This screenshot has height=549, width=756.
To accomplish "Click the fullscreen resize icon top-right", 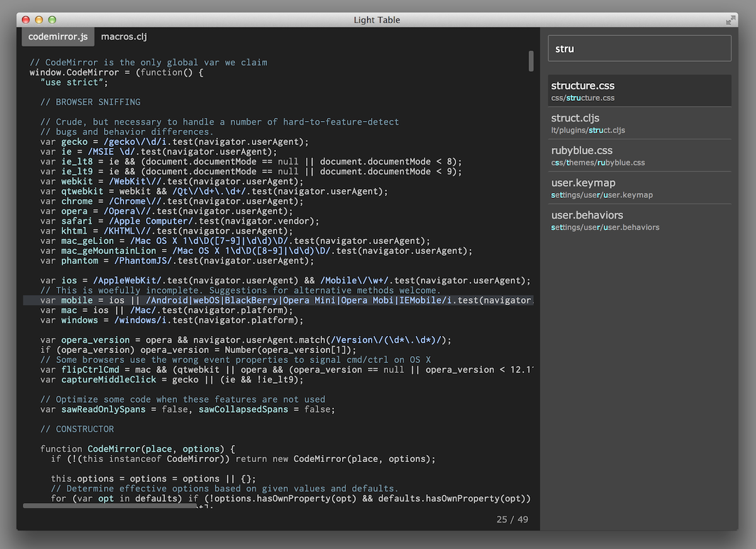I will pyautogui.click(x=731, y=20).
